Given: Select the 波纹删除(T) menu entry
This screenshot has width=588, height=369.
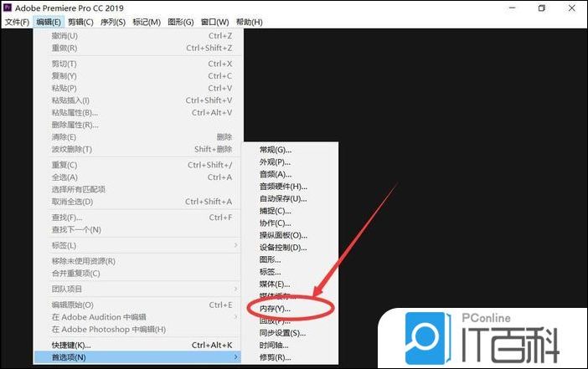Looking at the screenshot, I should [x=137, y=149].
